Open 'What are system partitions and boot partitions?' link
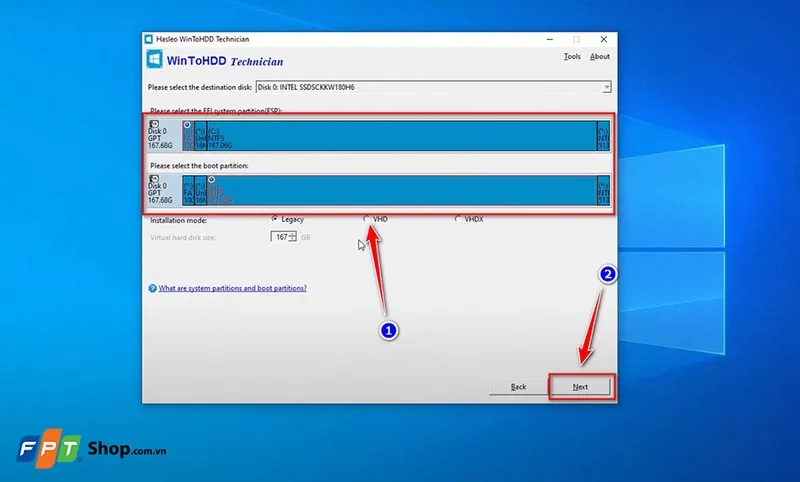This screenshot has height=482, width=800. (232, 288)
